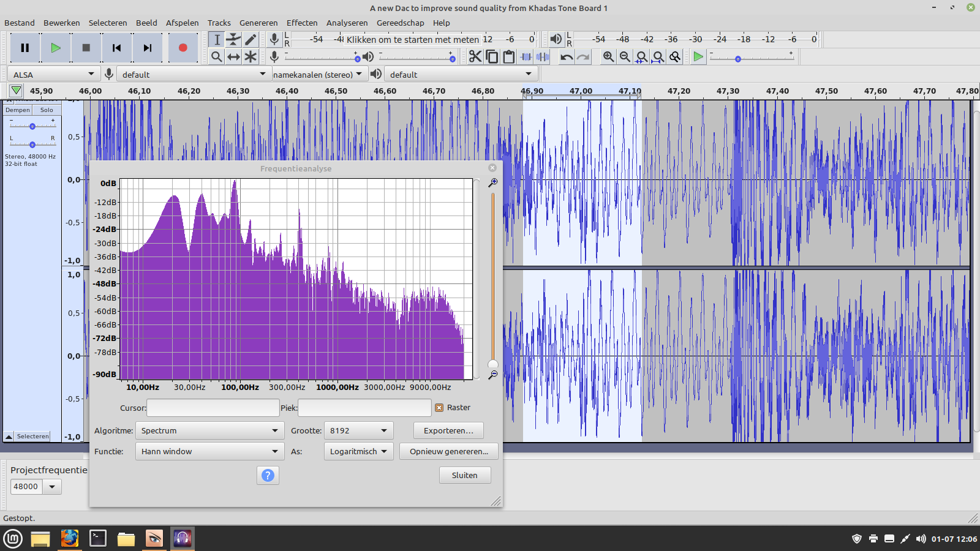Click the Piek readout field

[364, 408]
